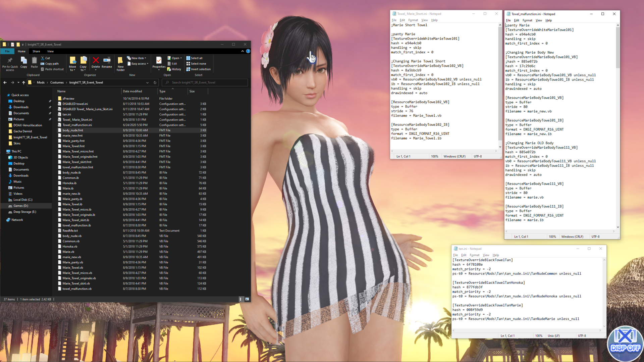
Task: Switch to the View ribbon tab
Action: 50,51
